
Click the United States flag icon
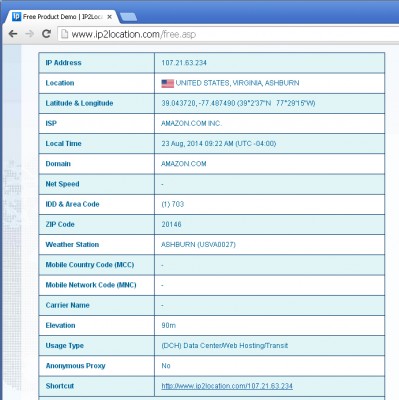click(168, 83)
